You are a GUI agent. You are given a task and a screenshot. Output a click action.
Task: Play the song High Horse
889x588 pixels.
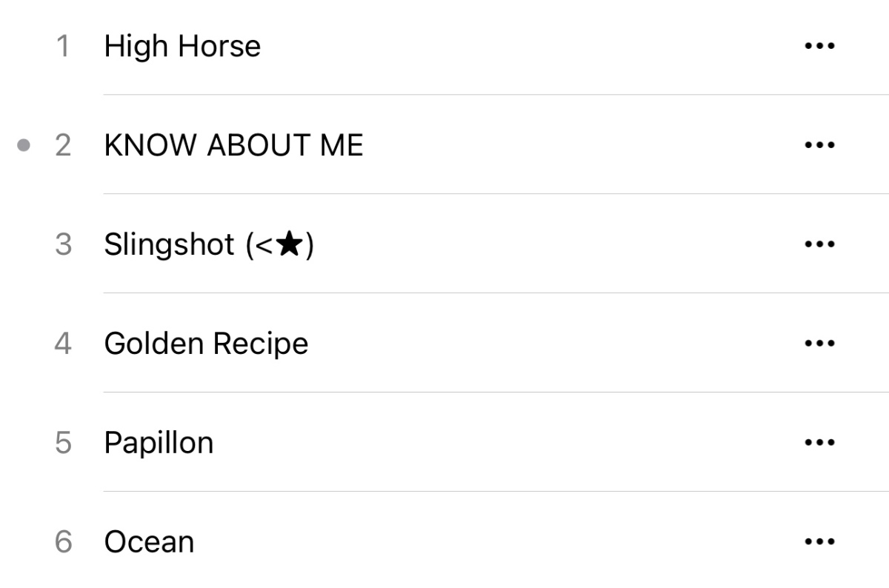tap(182, 47)
